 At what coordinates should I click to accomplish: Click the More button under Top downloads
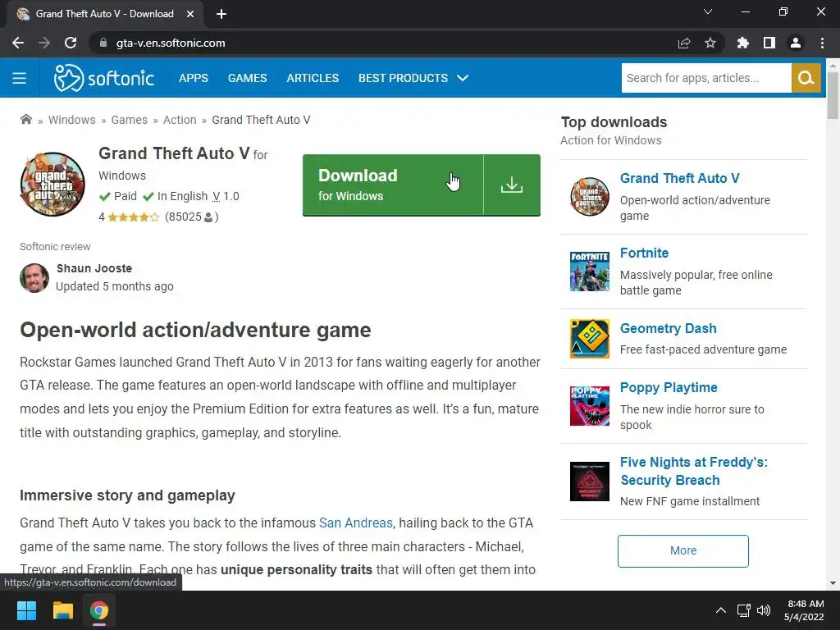(683, 550)
